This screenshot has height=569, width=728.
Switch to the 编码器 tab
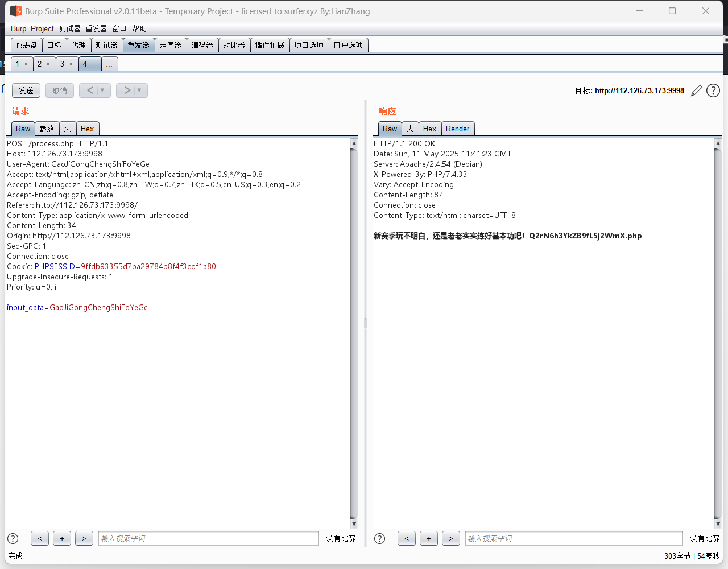pyautogui.click(x=202, y=45)
